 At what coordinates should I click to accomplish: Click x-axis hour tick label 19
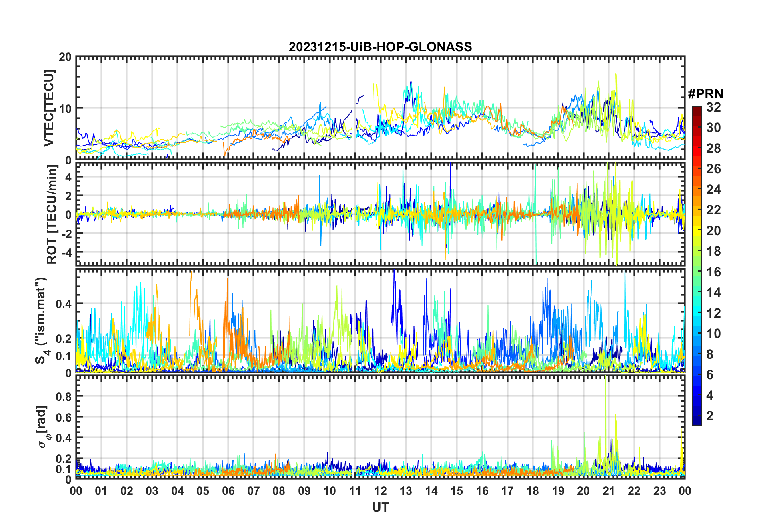[558, 491]
